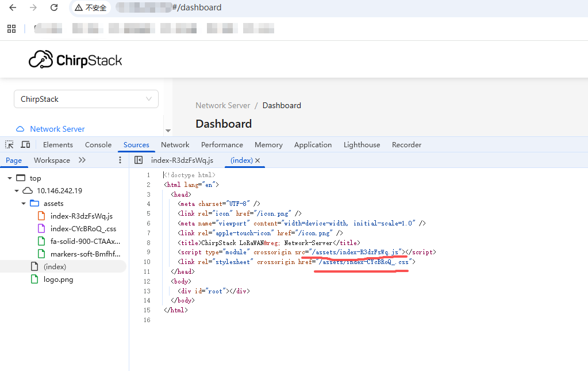
Task: Open the ChirpStack tenant dropdown
Action: 86,99
